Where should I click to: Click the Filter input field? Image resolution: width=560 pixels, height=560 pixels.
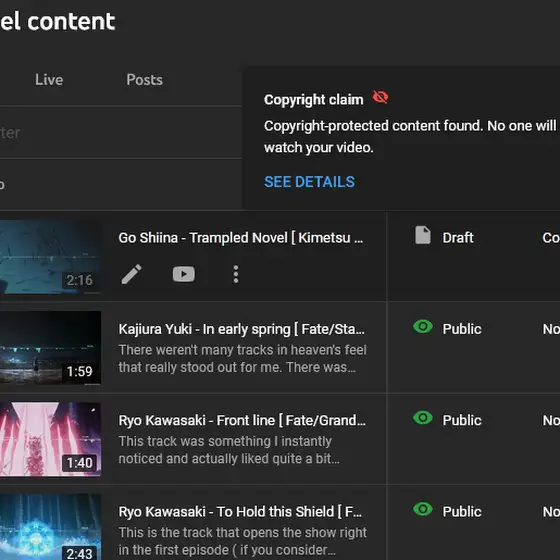click(x=121, y=132)
